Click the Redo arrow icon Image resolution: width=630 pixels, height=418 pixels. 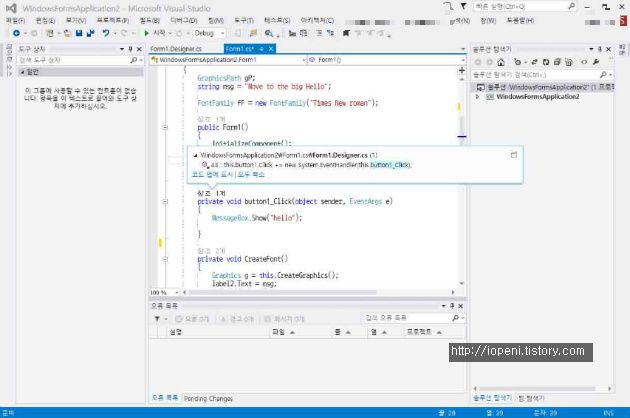(x=124, y=33)
